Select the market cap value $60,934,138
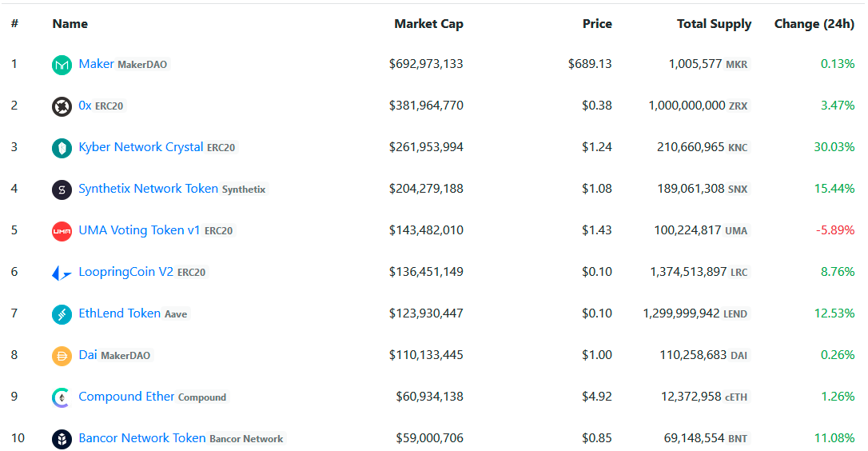The image size is (868, 451). tap(429, 396)
